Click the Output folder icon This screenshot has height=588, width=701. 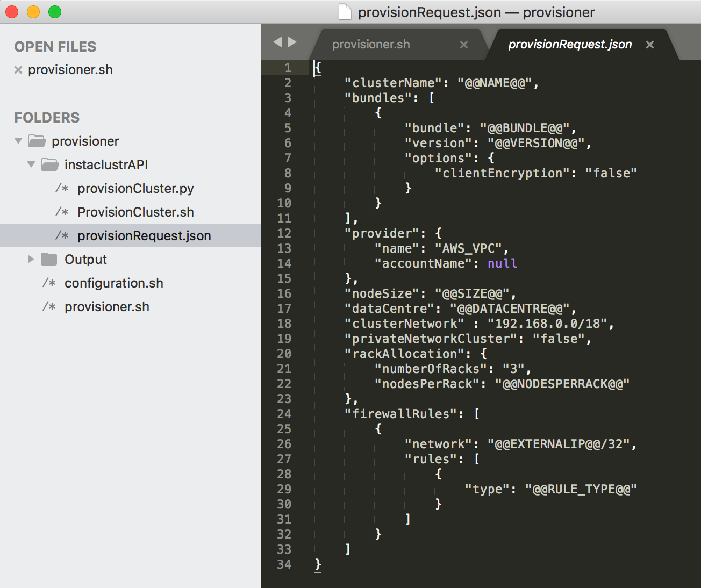coord(49,259)
